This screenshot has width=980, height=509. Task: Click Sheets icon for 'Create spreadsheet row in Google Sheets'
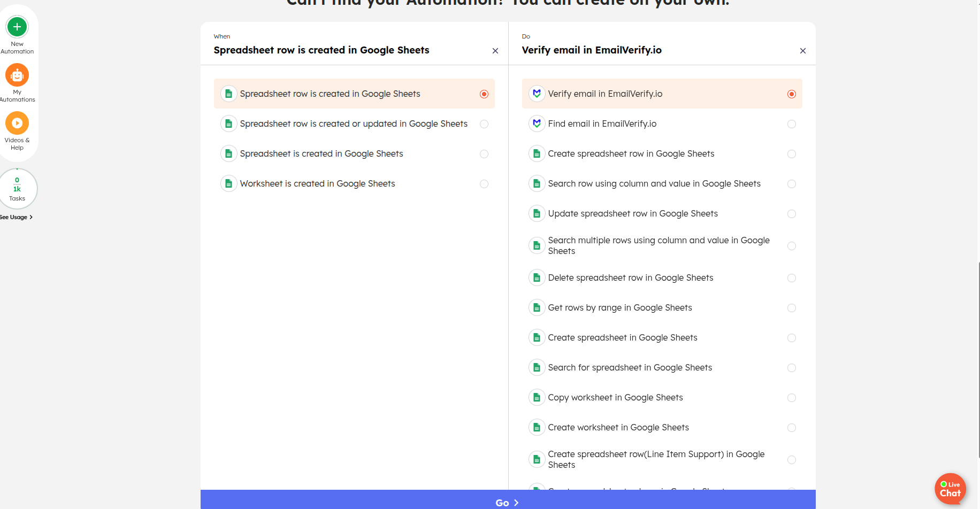click(537, 154)
